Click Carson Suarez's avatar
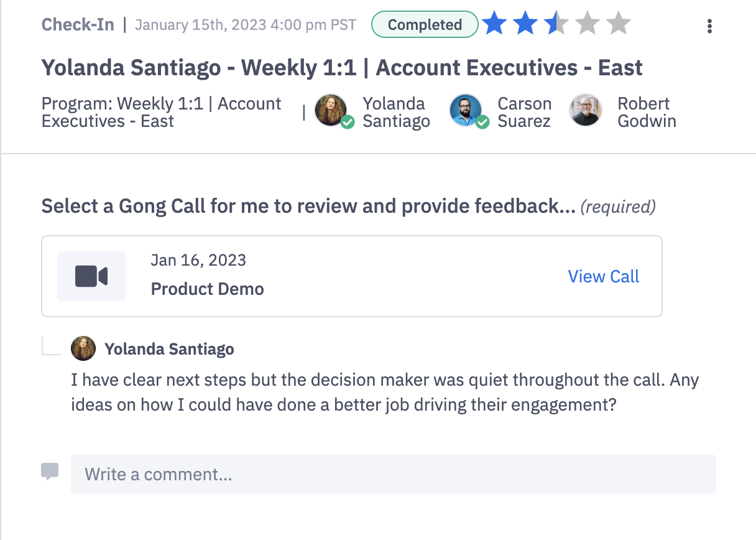The image size is (756, 540). pos(466,110)
